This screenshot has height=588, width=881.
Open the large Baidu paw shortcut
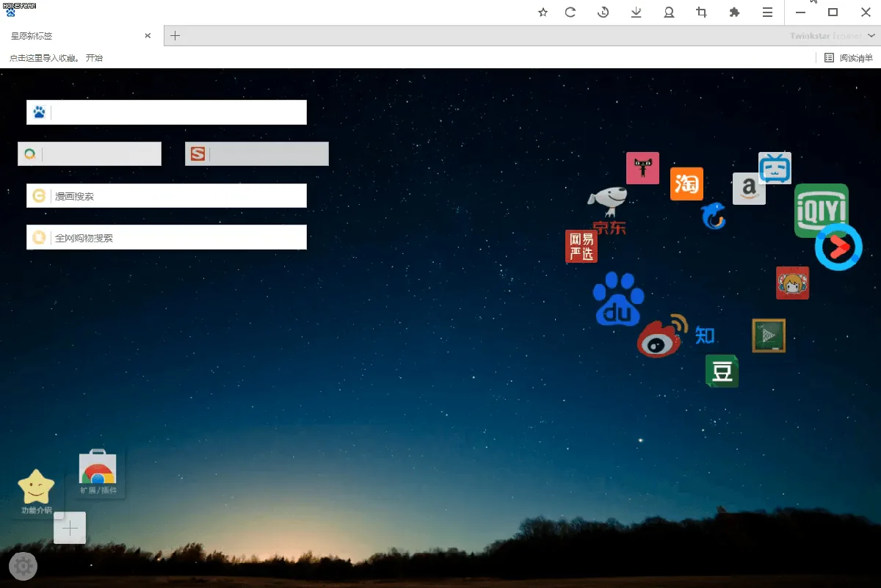(x=619, y=299)
